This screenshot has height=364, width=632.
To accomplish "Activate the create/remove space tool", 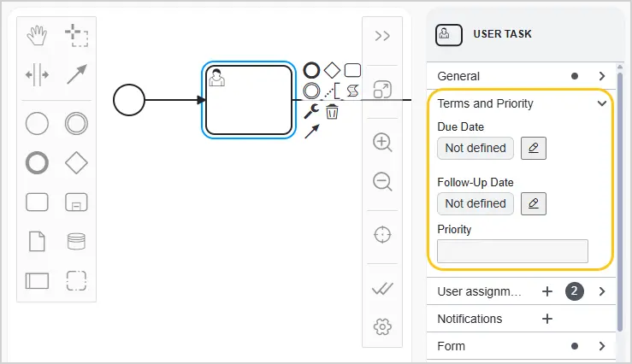I will 37,74.
